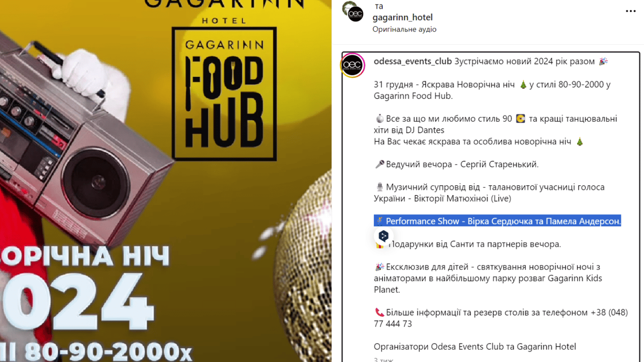The width and height of the screenshot is (644, 362).
Task: Open odessa_events_club story-ring avatar in caption
Action: coord(352,65)
